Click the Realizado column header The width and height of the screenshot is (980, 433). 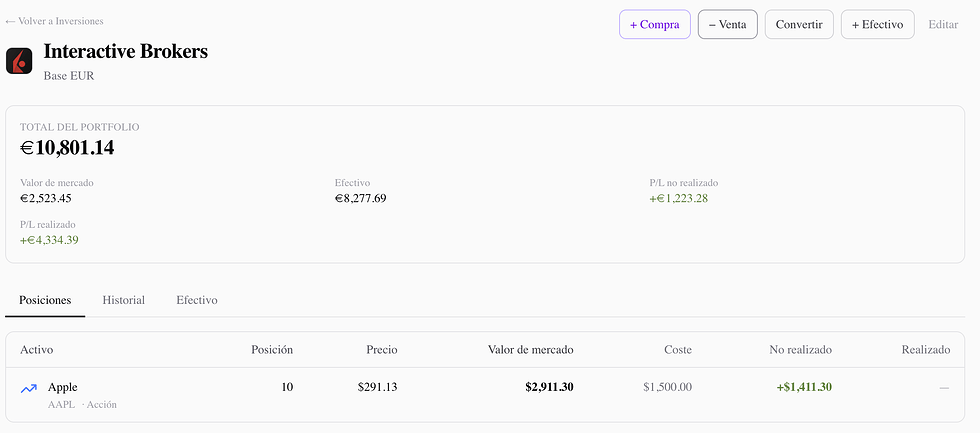[926, 350]
